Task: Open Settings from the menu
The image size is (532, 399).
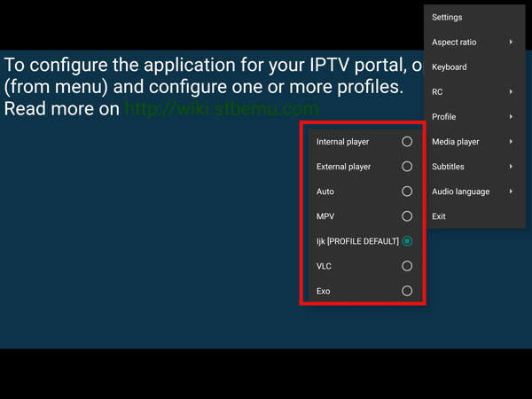Action: coord(448,18)
